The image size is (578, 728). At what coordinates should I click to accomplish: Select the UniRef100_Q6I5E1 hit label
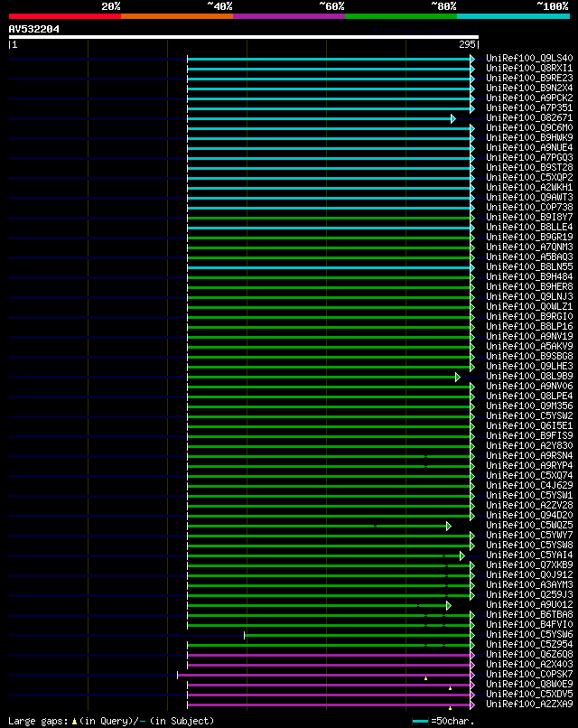click(x=529, y=426)
